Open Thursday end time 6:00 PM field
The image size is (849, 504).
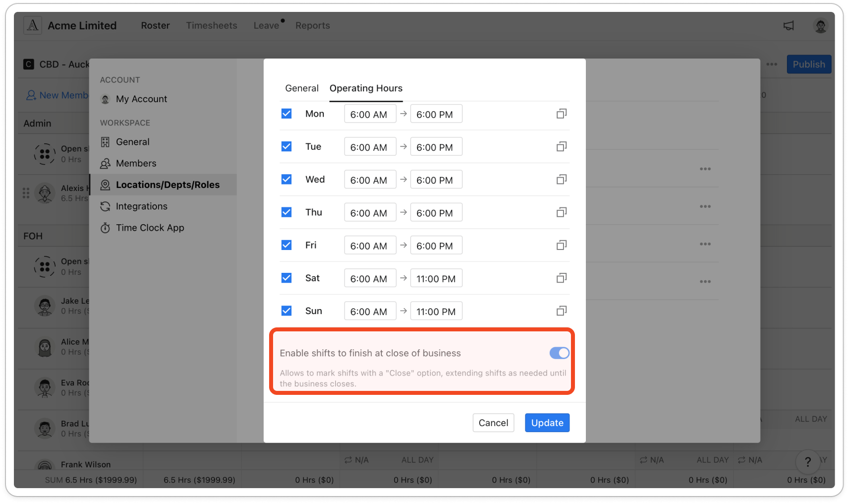point(436,212)
